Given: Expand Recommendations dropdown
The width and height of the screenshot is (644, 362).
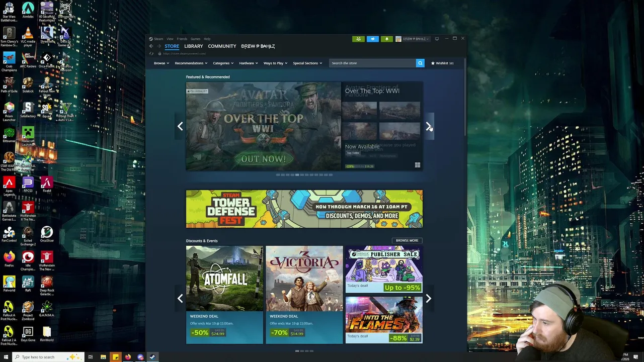Looking at the screenshot, I should pos(191,63).
